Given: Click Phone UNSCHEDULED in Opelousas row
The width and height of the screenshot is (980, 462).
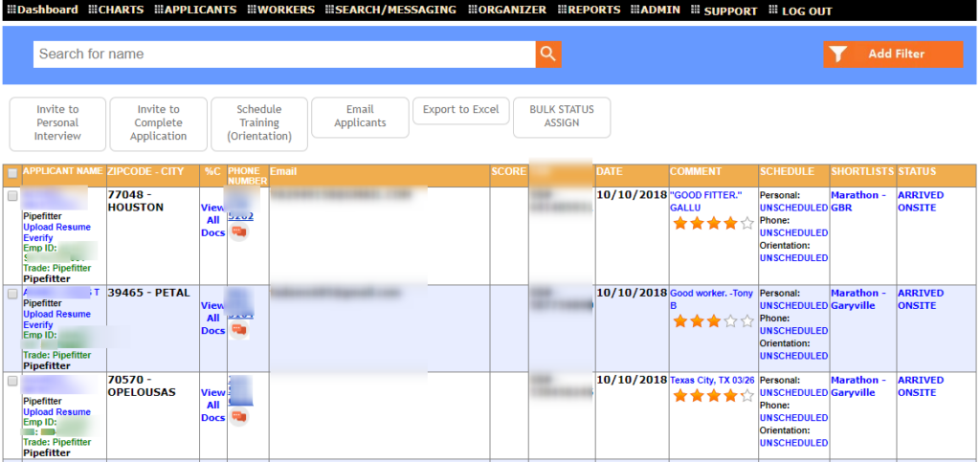Looking at the screenshot, I should pos(793,418).
